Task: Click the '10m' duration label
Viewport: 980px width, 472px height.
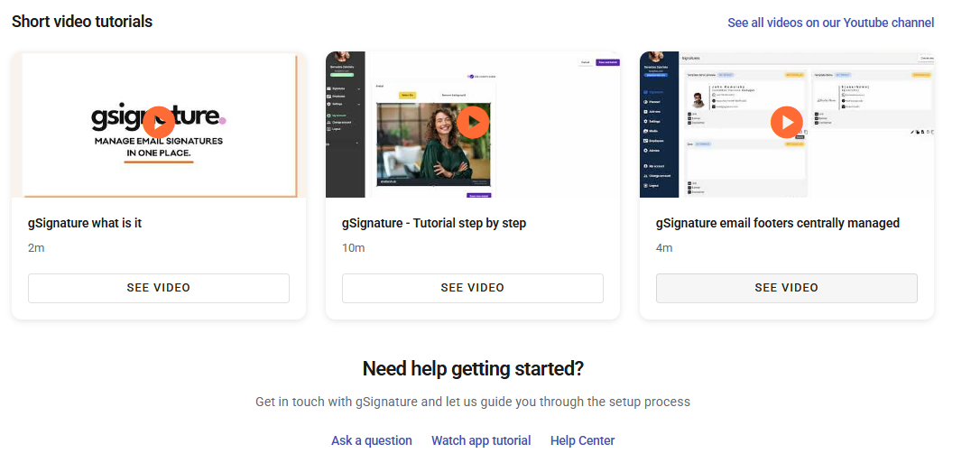Action: click(x=353, y=248)
